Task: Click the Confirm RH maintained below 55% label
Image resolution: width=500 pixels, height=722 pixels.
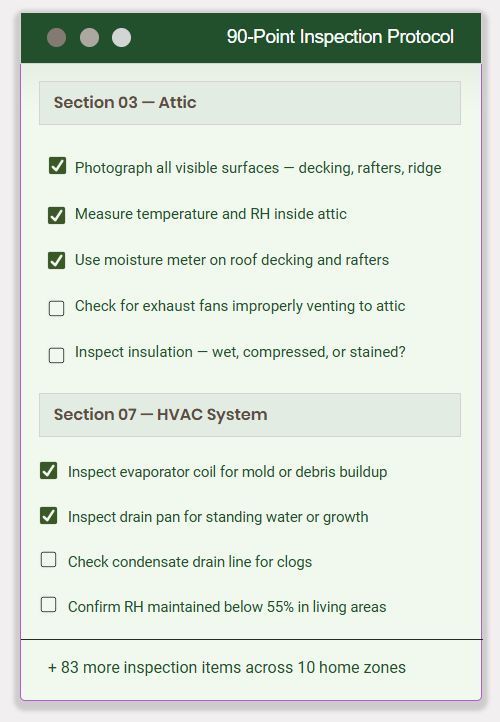Action: 227,607
